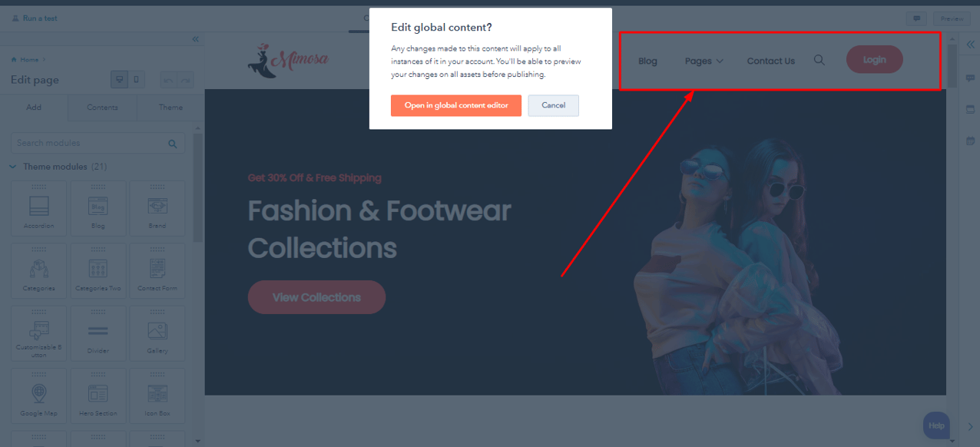Go to the Home breadcrumb
The image size is (980, 447).
click(x=28, y=59)
